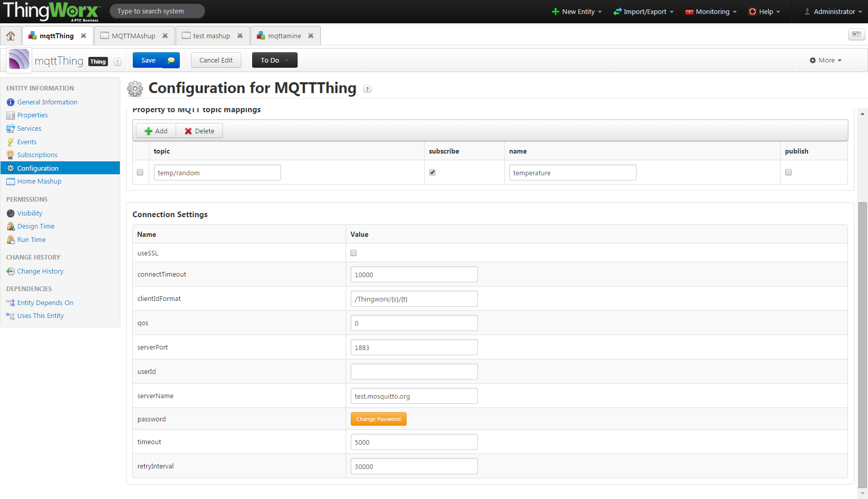Open Properties in the sidebar
Image resolution: width=868 pixels, height=499 pixels.
(32, 115)
